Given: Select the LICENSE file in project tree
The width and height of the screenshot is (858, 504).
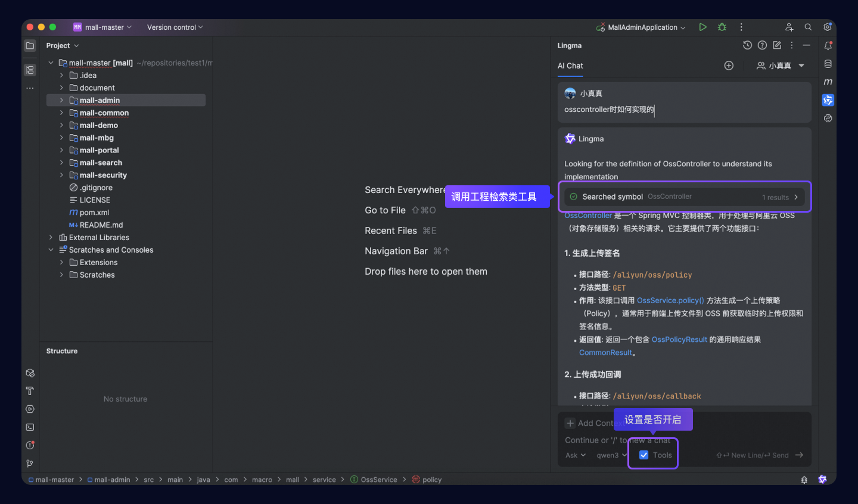Looking at the screenshot, I should [95, 200].
